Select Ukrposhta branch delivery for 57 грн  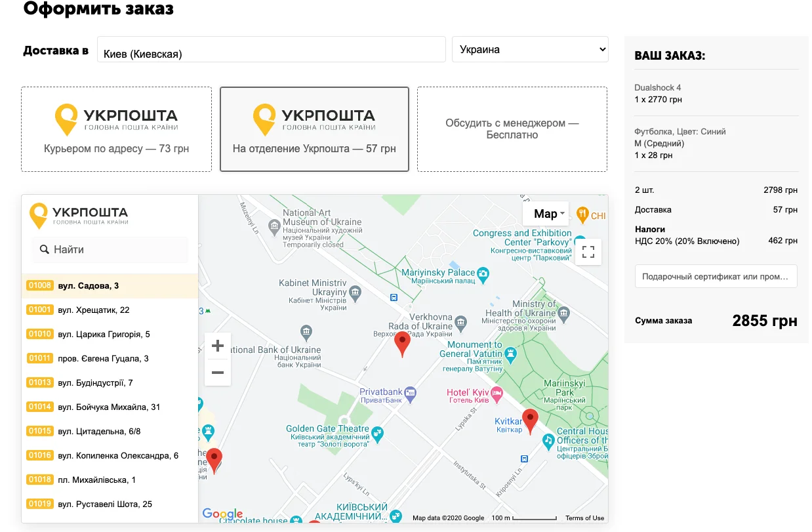pos(314,129)
